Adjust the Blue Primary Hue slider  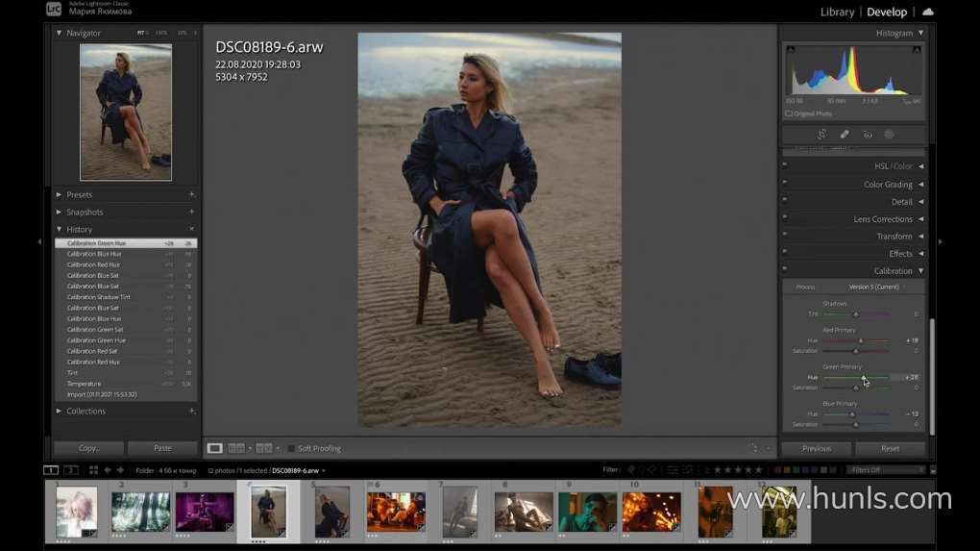[x=852, y=414]
